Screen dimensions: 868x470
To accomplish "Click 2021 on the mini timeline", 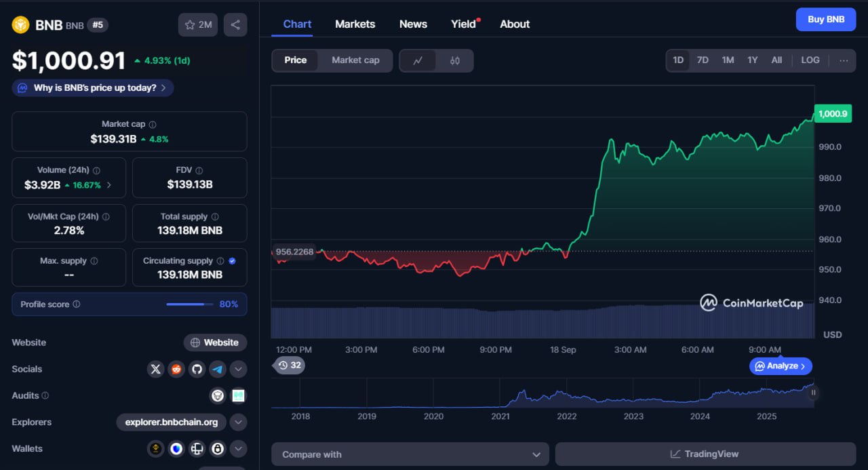I will click(500, 416).
